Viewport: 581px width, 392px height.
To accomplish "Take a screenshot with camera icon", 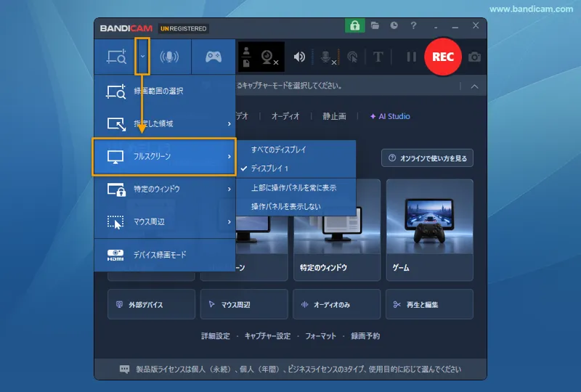I will click(475, 57).
